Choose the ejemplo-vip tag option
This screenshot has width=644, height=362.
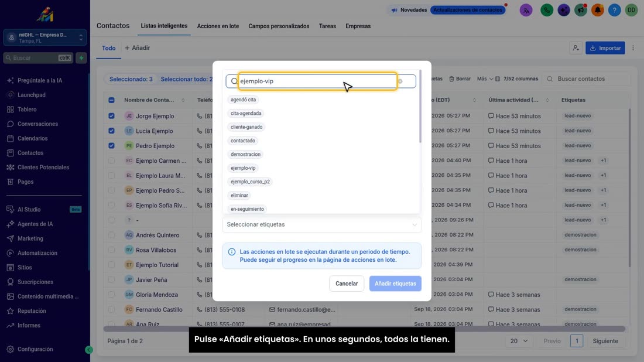tap(243, 168)
